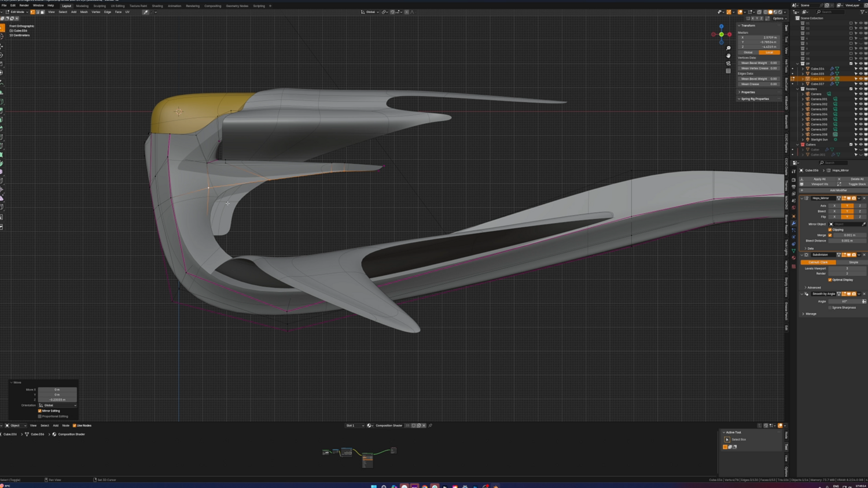The height and width of the screenshot is (488, 868).
Task: Switch perspective/orthographic grid icon in viewport
Action: (x=728, y=71)
